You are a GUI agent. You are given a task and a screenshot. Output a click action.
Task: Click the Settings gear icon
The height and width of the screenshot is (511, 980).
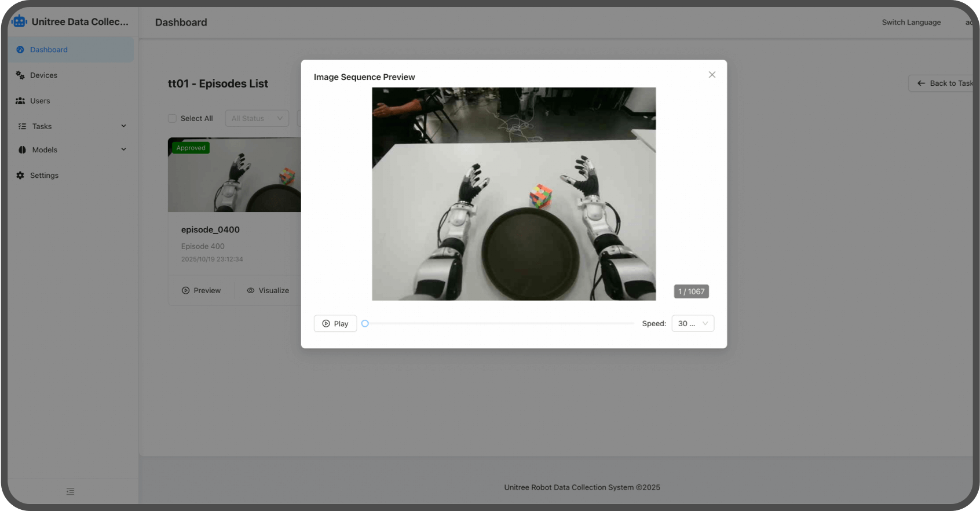[x=20, y=176]
